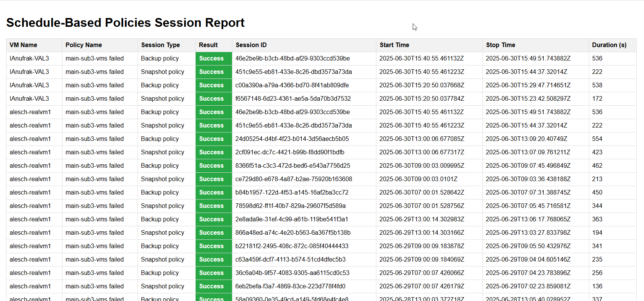Select session ID 36c6a04b-9f57-4083-9305-aa6115cd0c53
This screenshot has height=301, width=644.
tap(293, 273)
